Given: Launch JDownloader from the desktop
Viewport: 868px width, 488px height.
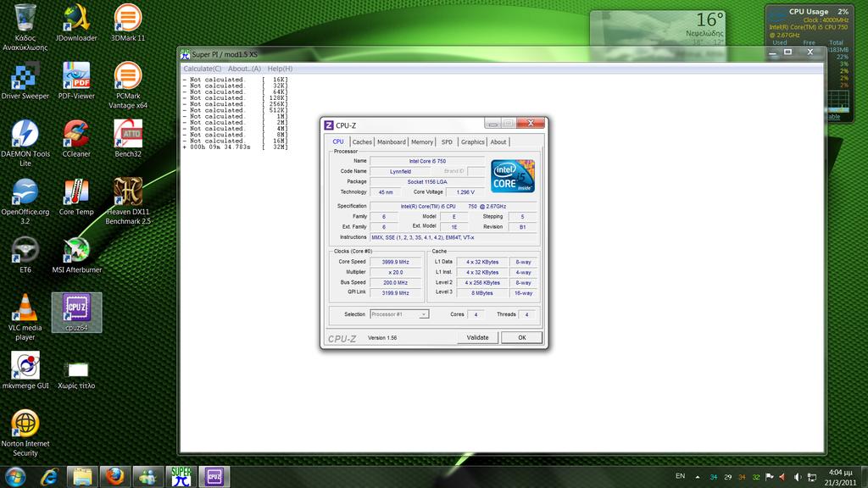Looking at the screenshot, I should pos(76,22).
